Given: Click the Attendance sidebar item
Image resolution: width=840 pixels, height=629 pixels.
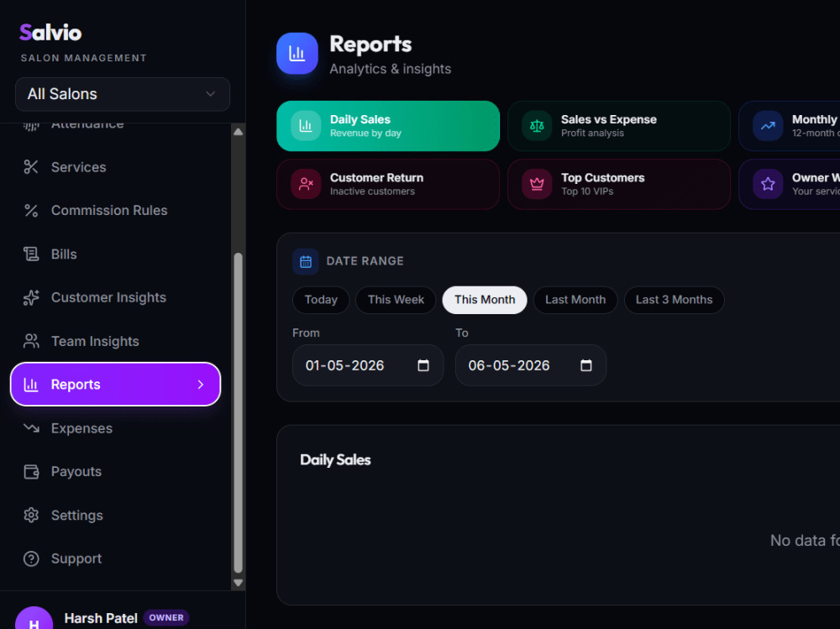Looking at the screenshot, I should click(87, 125).
